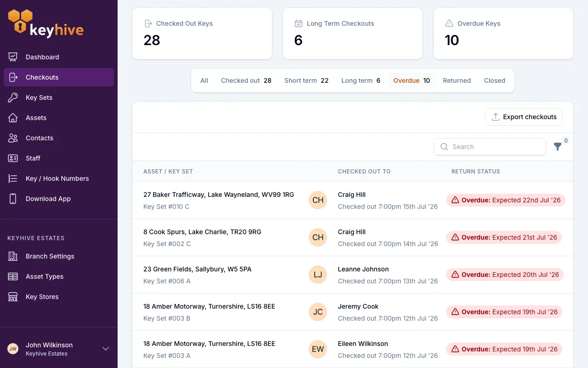Click the LJ avatar for Leanne Johnson
Image resolution: width=588 pixels, height=368 pixels.
318,275
